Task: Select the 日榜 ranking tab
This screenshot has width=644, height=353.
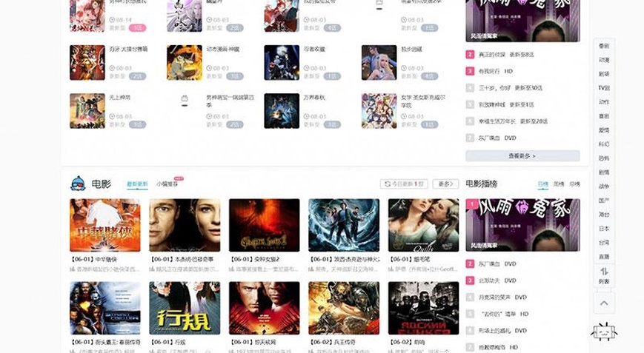Action: [x=543, y=184]
